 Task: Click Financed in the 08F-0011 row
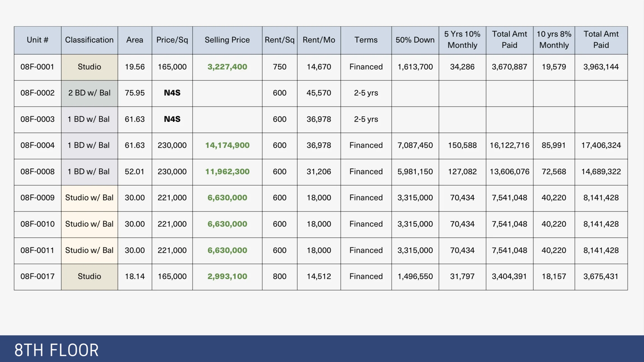click(366, 250)
